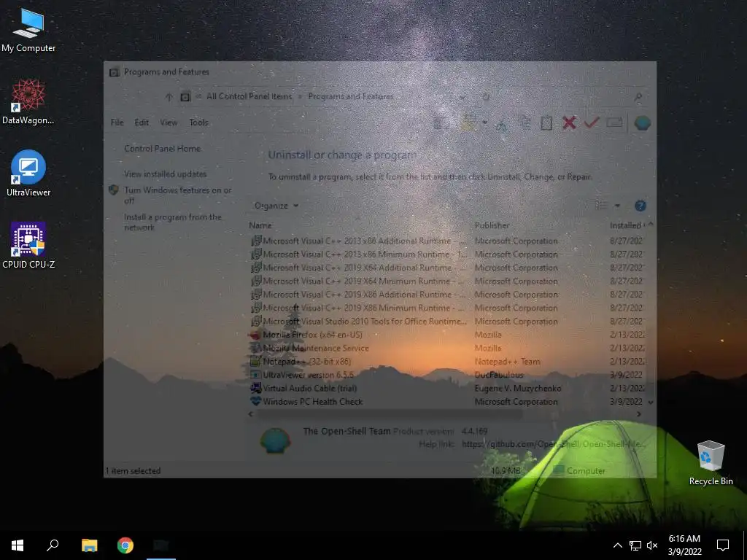
Task: Open the view options dropdown arrow
Action: click(x=617, y=206)
